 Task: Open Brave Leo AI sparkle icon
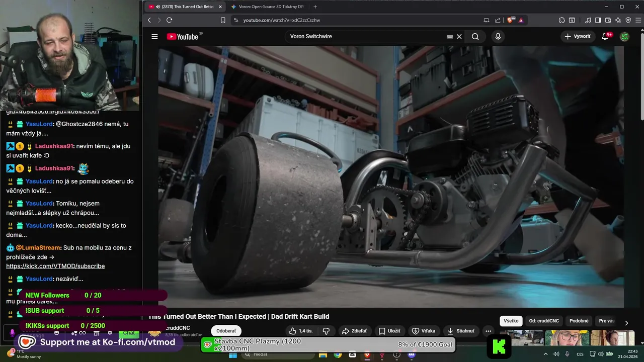618,20
